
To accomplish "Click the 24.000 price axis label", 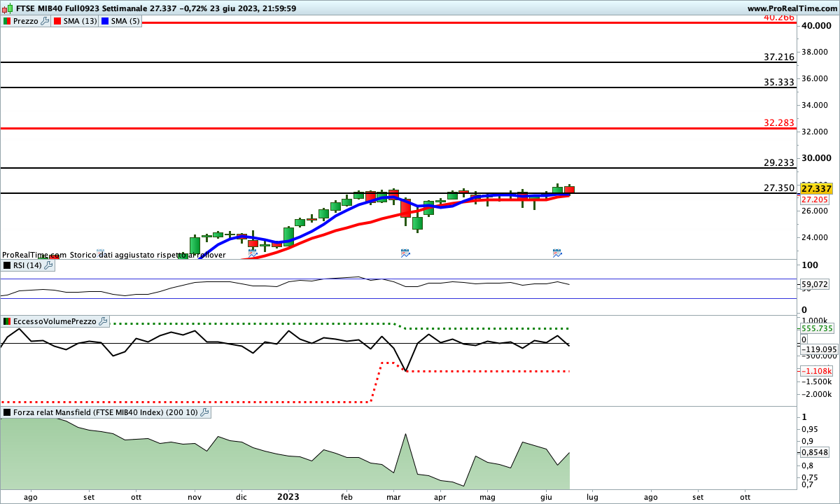I will point(815,237).
